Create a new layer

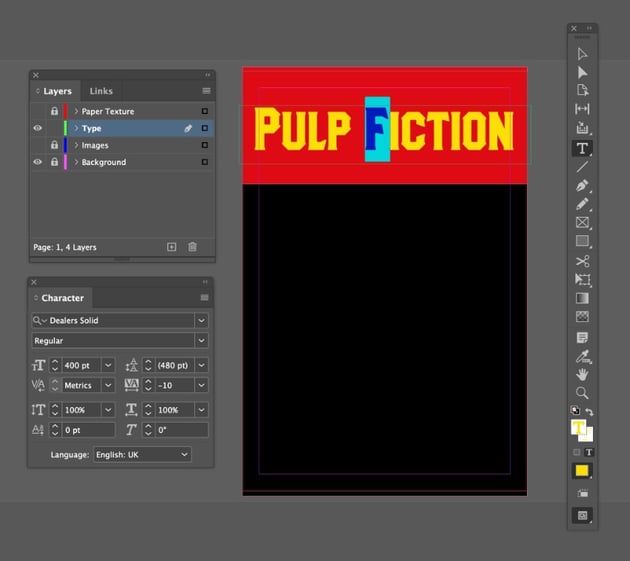(x=172, y=247)
